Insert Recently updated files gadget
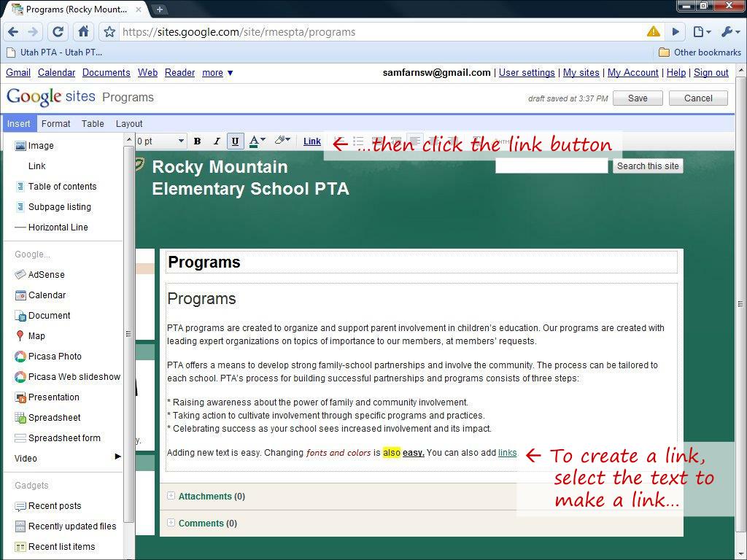Viewport: 747px width, 560px height. point(66,526)
